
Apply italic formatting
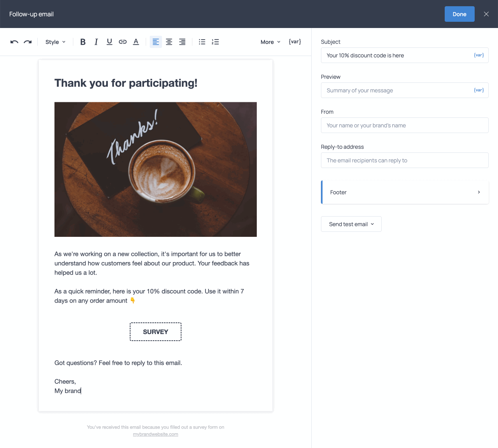[96, 42]
